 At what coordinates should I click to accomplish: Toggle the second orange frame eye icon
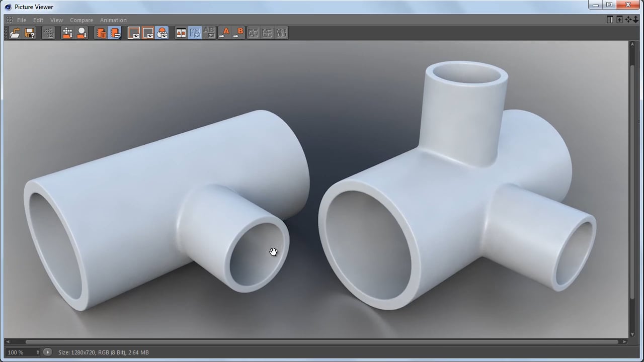coord(148,33)
